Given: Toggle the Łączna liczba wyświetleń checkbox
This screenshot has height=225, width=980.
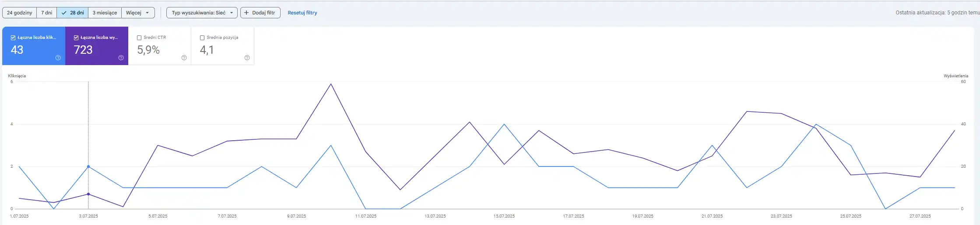Looking at the screenshot, I should (x=76, y=38).
